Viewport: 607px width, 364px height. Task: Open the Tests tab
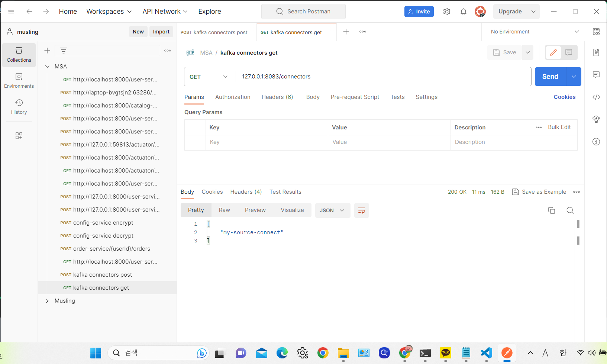click(397, 97)
